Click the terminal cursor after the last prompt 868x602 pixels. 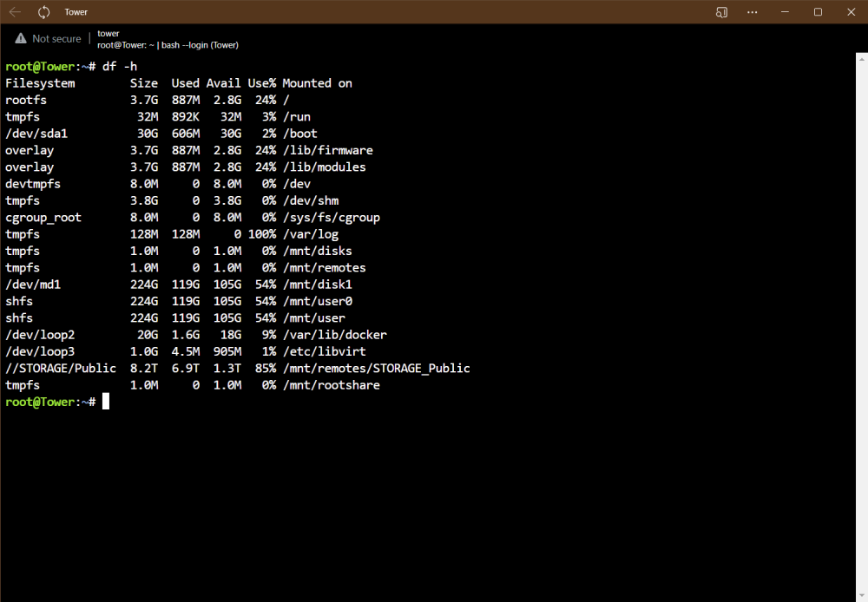(106, 401)
